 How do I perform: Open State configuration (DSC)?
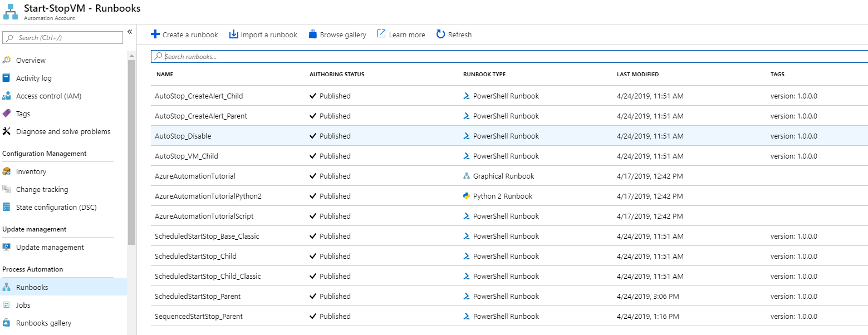coord(56,207)
